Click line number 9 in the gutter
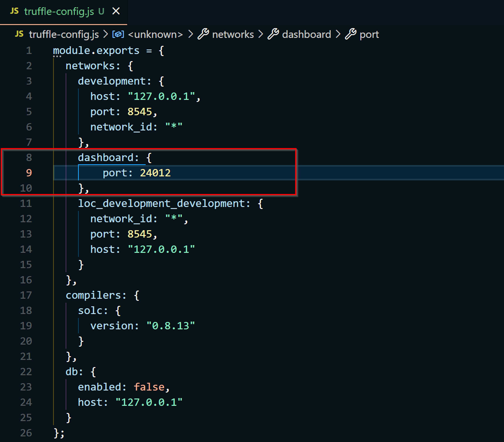Image resolution: width=504 pixels, height=442 pixels. click(x=29, y=173)
